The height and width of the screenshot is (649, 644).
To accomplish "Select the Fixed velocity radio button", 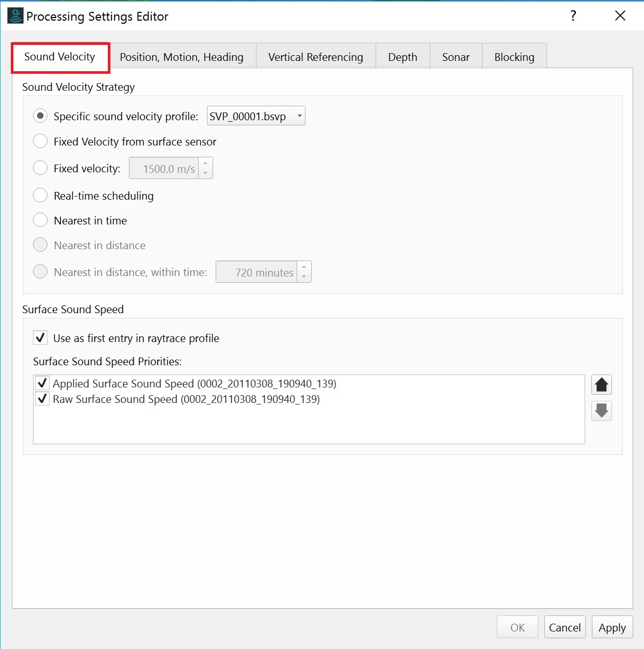I will pyautogui.click(x=40, y=168).
